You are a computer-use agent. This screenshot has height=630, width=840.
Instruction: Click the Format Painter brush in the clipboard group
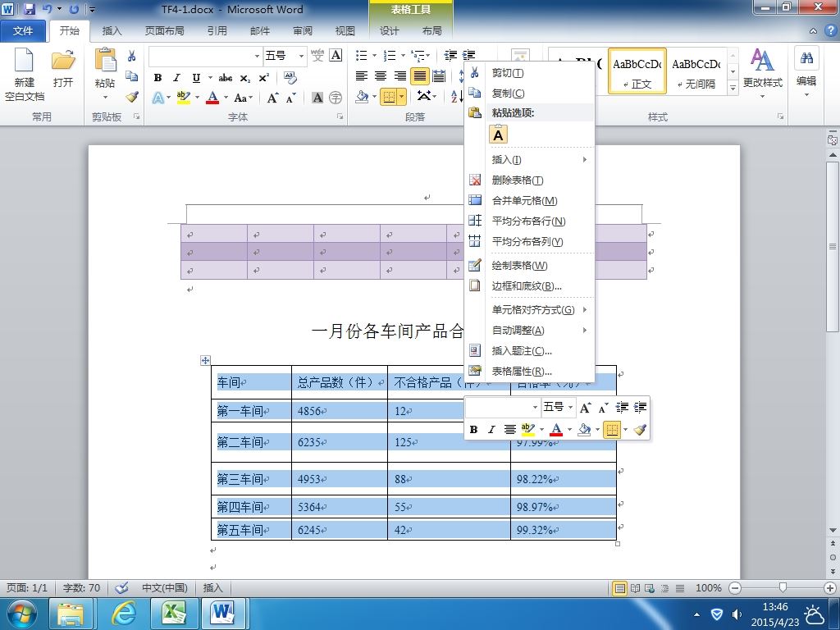[132, 97]
